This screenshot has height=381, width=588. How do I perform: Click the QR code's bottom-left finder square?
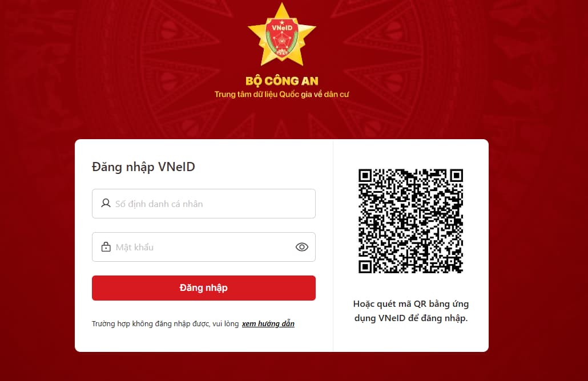point(365,266)
